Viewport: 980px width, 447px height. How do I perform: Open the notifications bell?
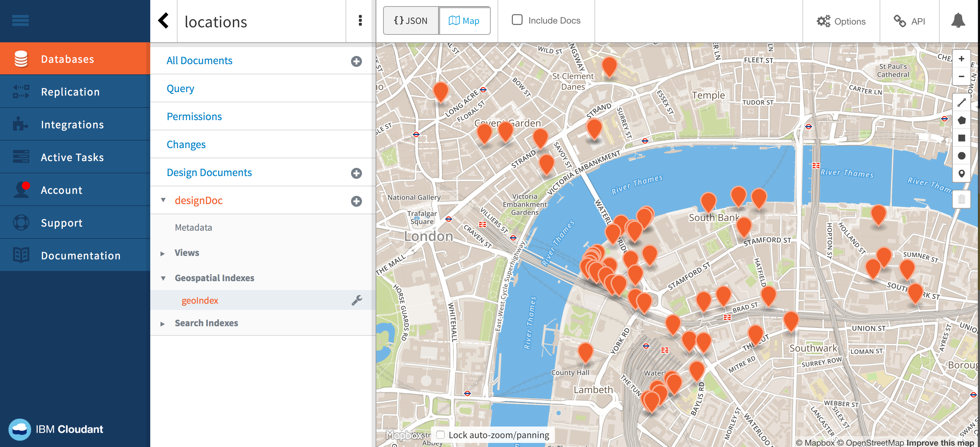point(957,21)
